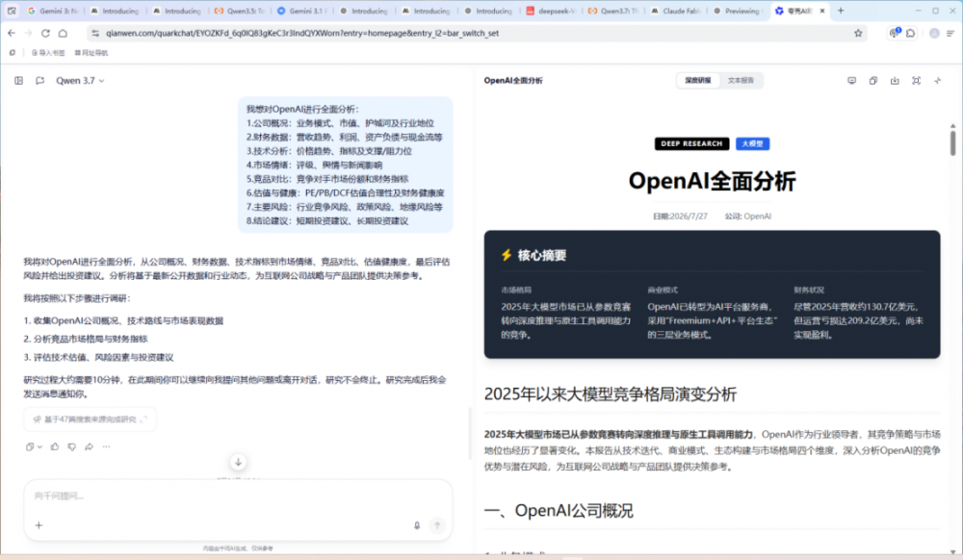Go back with browser back arrow
This screenshot has width=963, height=560.
(x=12, y=33)
